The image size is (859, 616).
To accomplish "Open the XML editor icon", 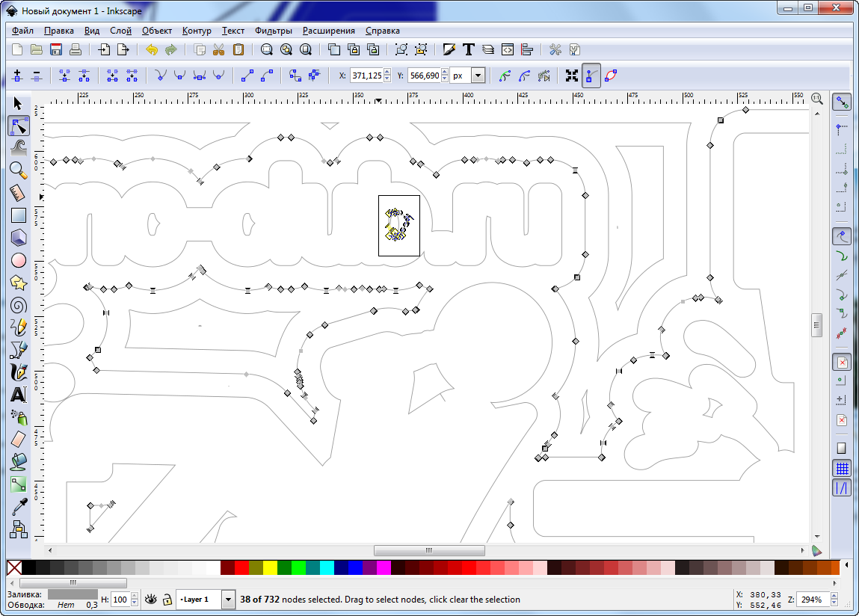I will point(508,49).
